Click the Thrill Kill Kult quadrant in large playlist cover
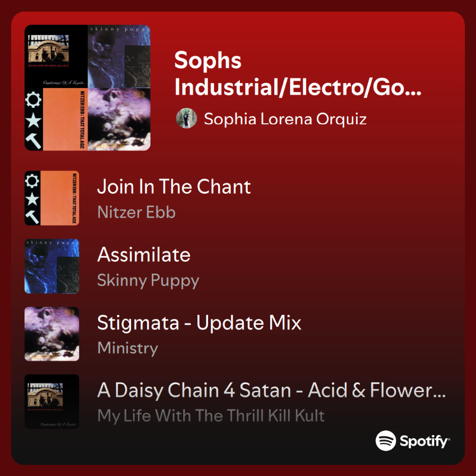476x476 pixels. 56,56
